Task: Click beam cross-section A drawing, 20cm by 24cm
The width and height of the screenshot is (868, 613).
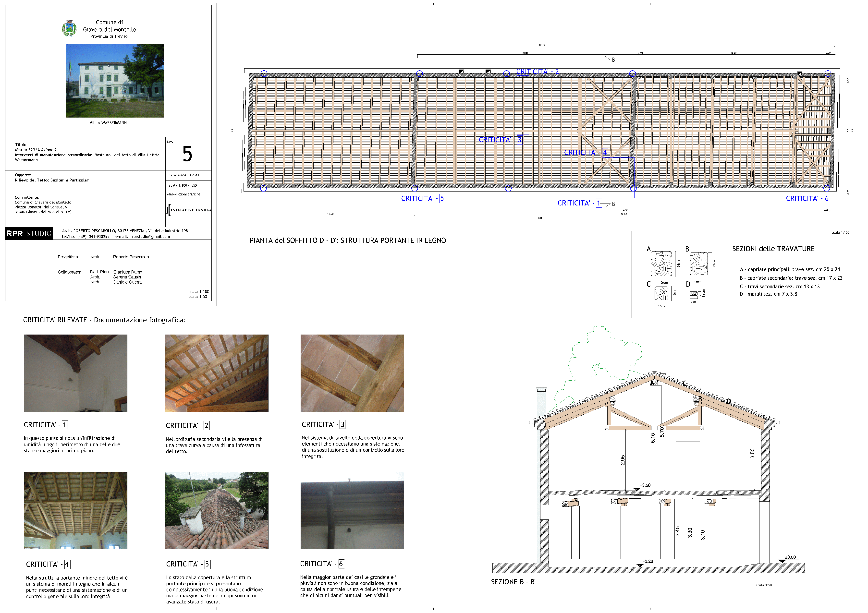Action: coord(661,264)
